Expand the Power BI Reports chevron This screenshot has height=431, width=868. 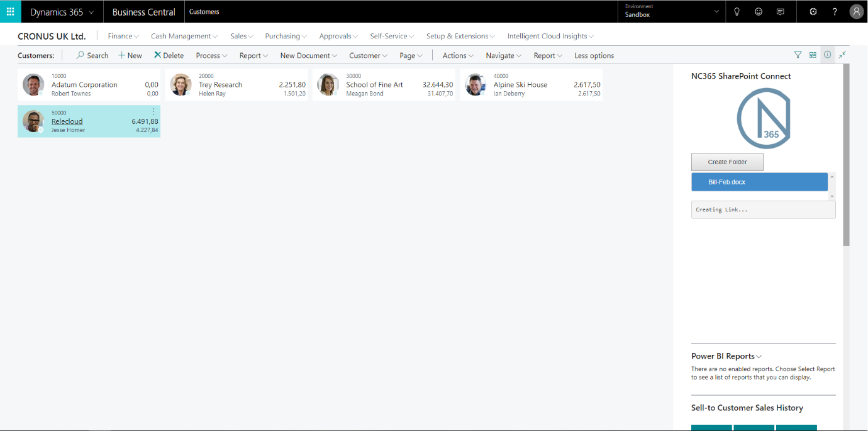coord(759,357)
